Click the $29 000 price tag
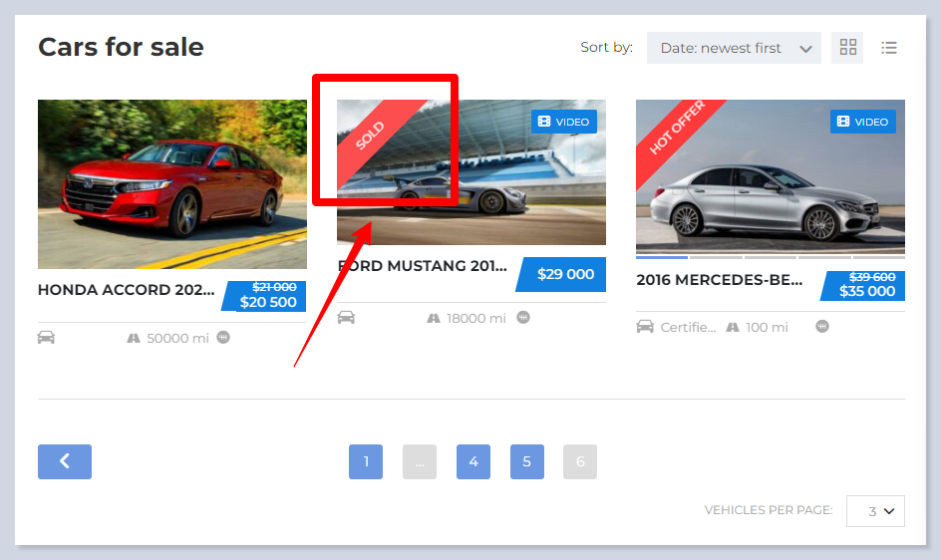Viewport: 941px width, 560px height. tap(564, 274)
